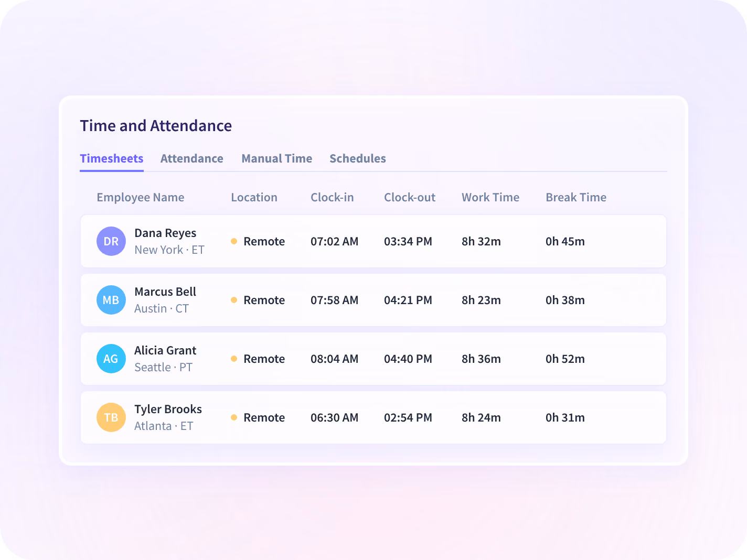Click the Remote status dot for Marcus Bell
Viewport: 747px width, 560px height.
point(234,300)
